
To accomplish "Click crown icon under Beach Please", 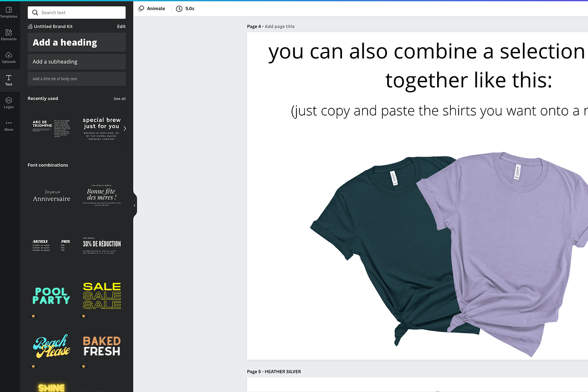I will click(33, 366).
